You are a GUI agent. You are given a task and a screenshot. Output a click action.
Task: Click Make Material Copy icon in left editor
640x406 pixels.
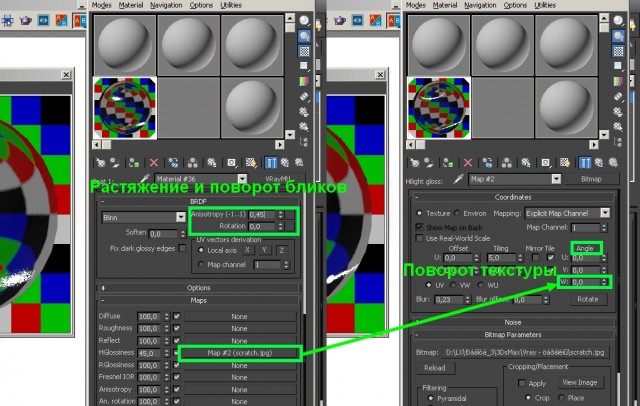(173, 163)
